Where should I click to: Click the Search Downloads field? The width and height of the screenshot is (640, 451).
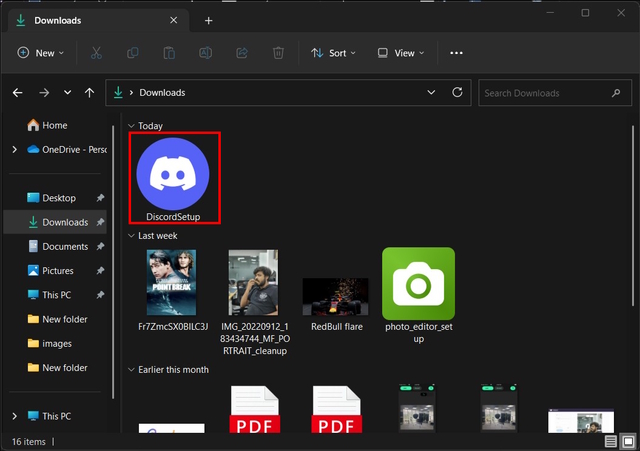click(555, 93)
